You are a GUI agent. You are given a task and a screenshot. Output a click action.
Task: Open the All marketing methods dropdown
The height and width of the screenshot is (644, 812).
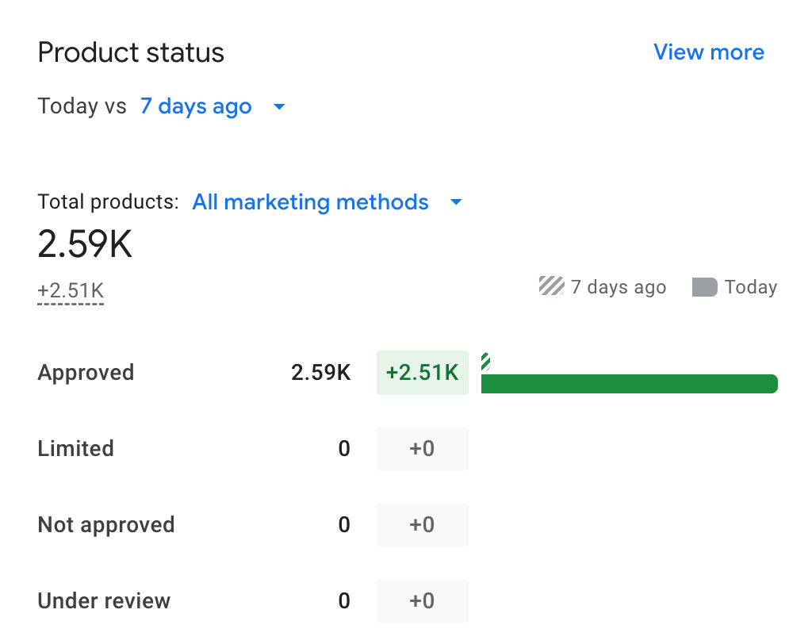pyautogui.click(x=310, y=202)
